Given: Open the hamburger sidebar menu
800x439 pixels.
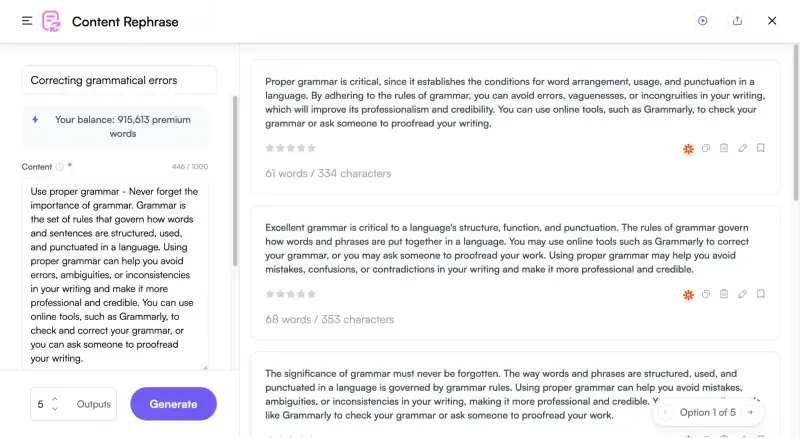Looking at the screenshot, I should pos(27,21).
